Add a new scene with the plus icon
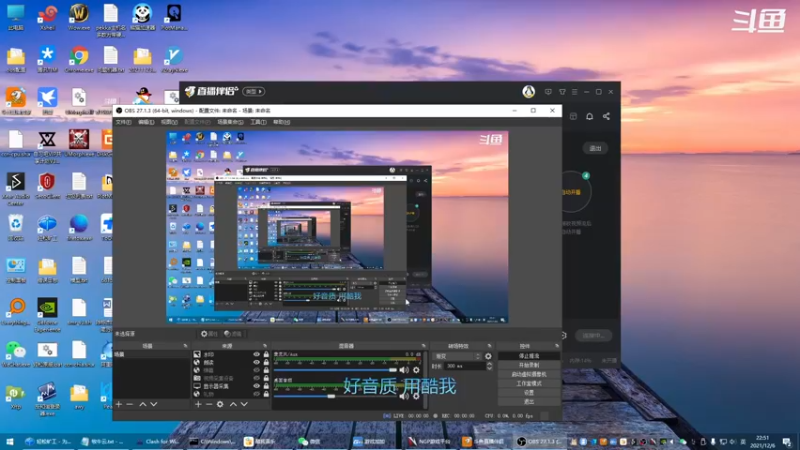 (x=119, y=404)
